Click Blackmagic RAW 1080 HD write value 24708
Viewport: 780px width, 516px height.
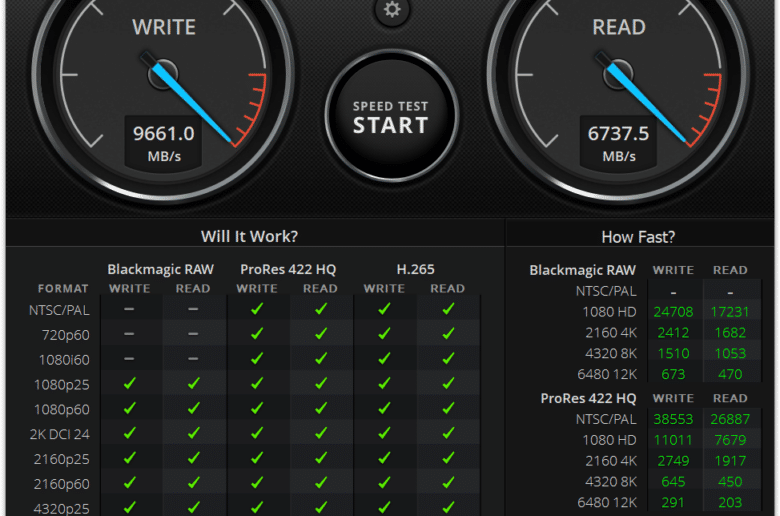pyautogui.click(x=673, y=312)
